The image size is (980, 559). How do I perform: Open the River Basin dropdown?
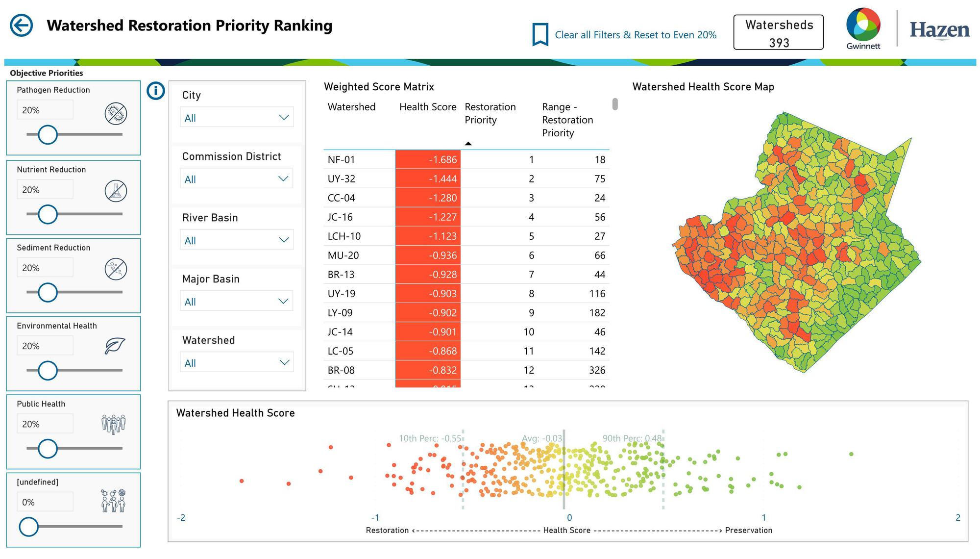[x=237, y=240]
